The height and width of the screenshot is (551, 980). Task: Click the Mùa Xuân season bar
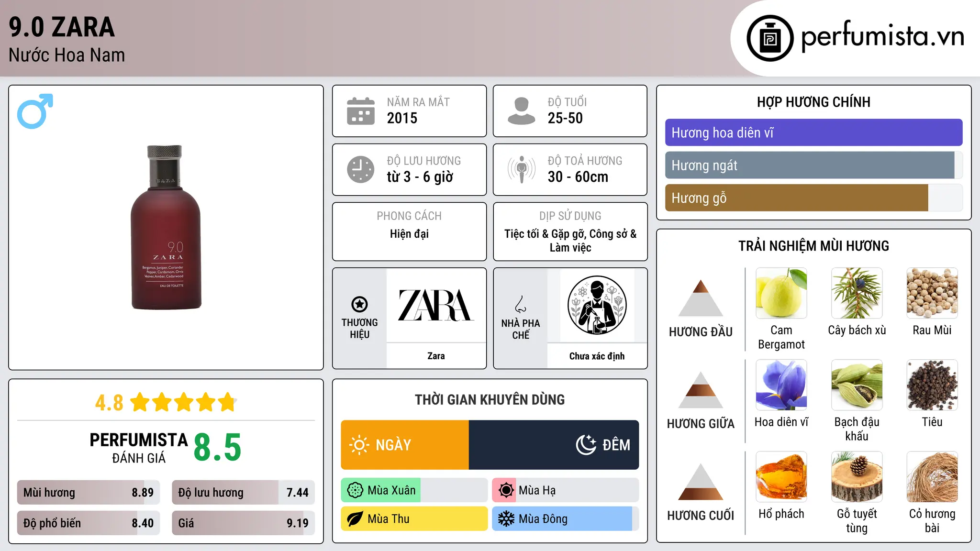point(414,490)
